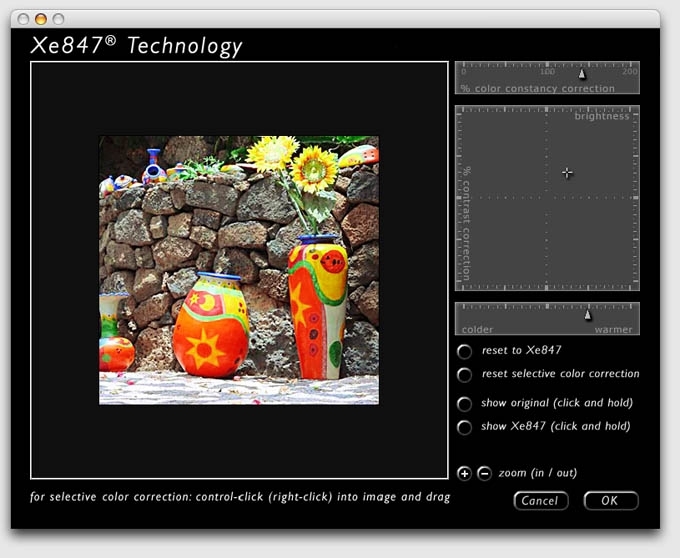Click the 'colder' label on temperature slider
This screenshot has width=680, height=558.
(477, 330)
